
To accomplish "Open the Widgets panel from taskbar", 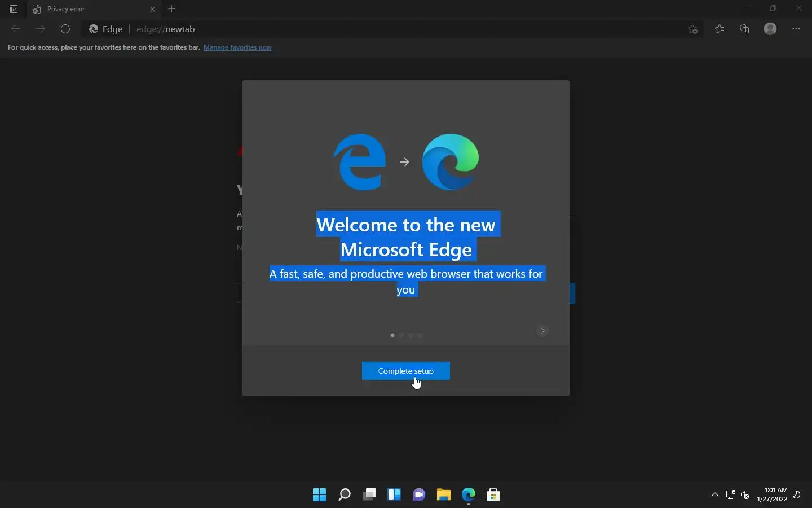I will [x=394, y=494].
